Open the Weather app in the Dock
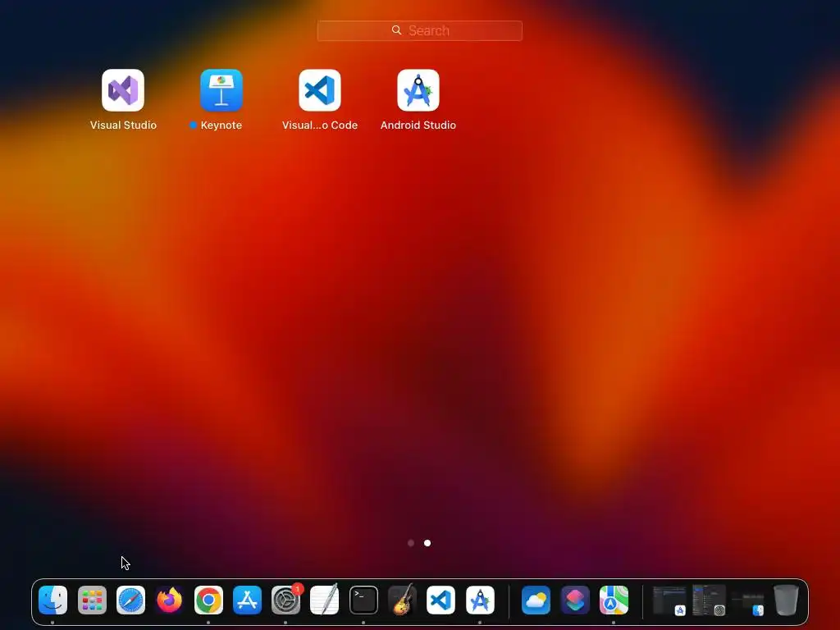840x630 pixels. tap(536, 600)
